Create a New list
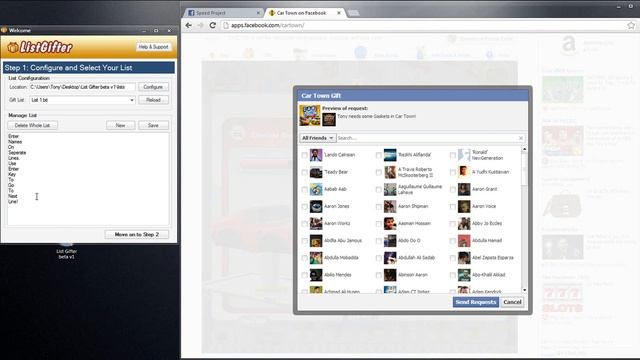Viewport: 640px width, 360px height. click(x=120, y=125)
